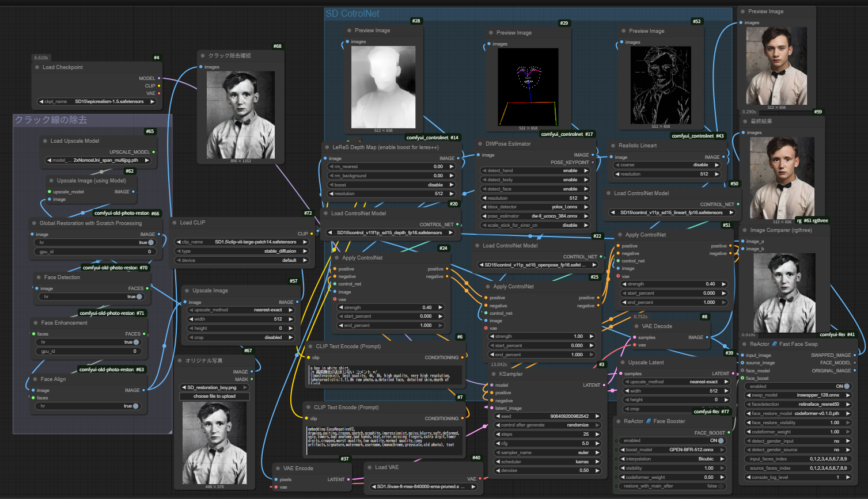Viewport: 868px width, 499px height.
Task: Select the SD CotrolNet group title
Action: point(352,14)
